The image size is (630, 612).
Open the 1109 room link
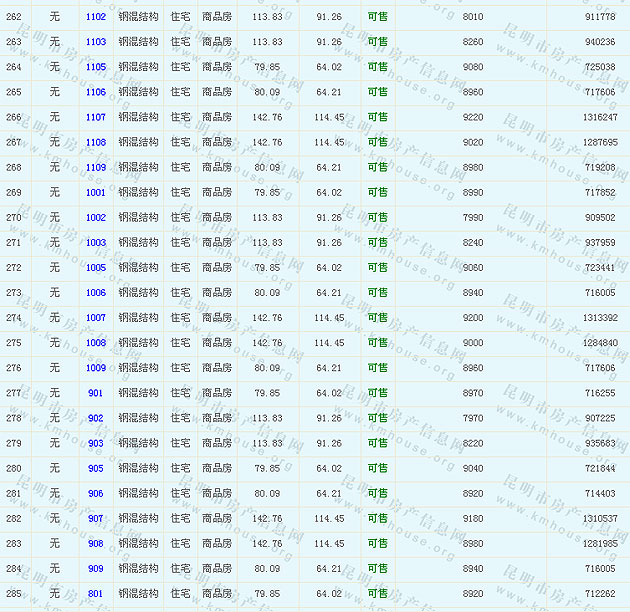(x=96, y=167)
